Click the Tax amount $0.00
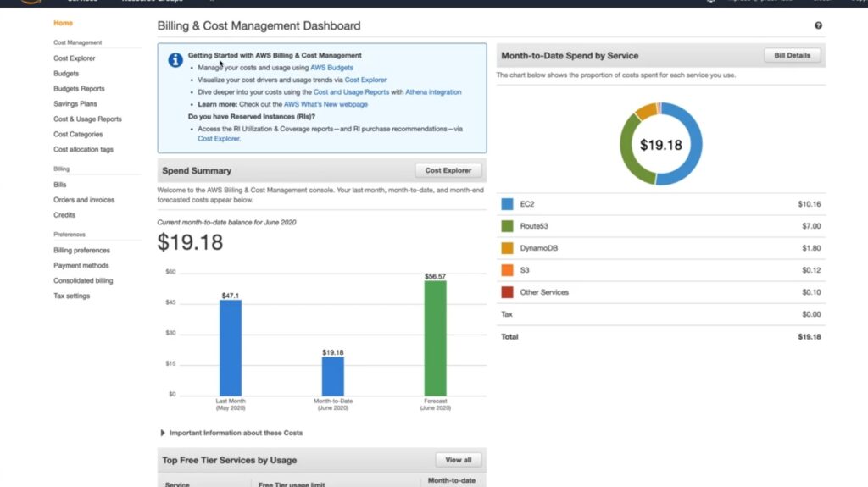Viewport: 868px width, 487px height. [x=811, y=314]
